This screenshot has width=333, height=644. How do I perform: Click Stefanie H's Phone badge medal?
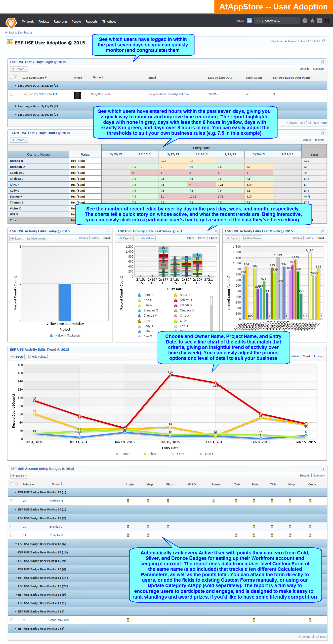click(x=213, y=501)
